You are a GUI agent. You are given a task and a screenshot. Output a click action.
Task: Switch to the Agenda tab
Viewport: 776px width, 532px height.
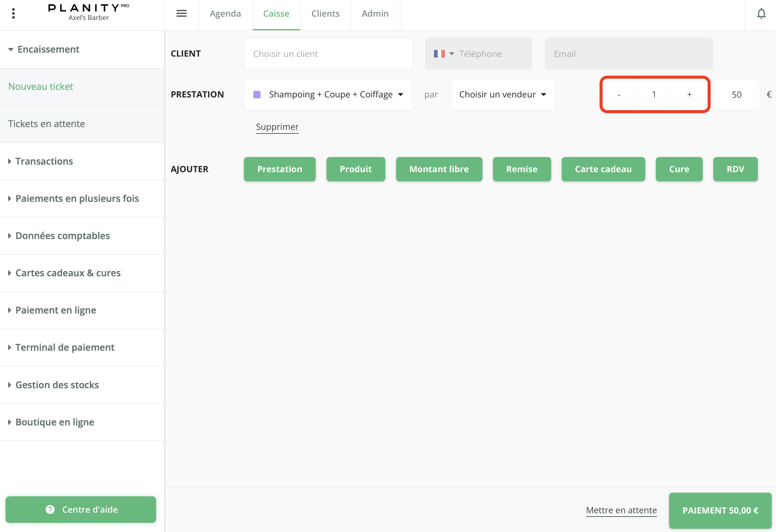pos(225,14)
